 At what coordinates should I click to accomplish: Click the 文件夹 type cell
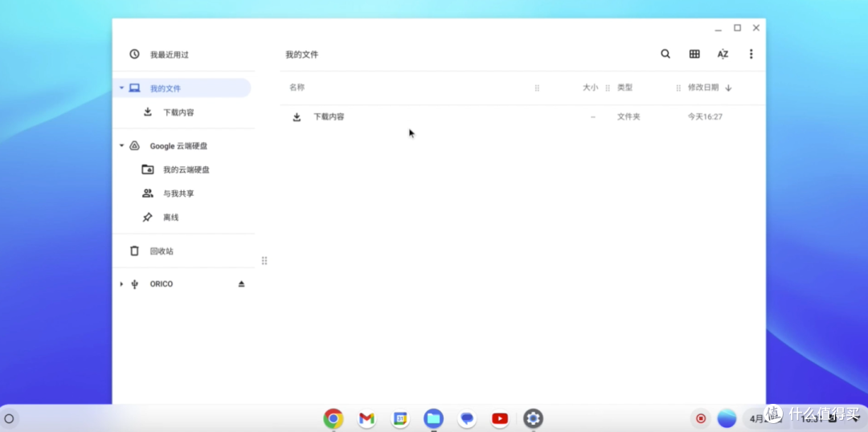[628, 116]
